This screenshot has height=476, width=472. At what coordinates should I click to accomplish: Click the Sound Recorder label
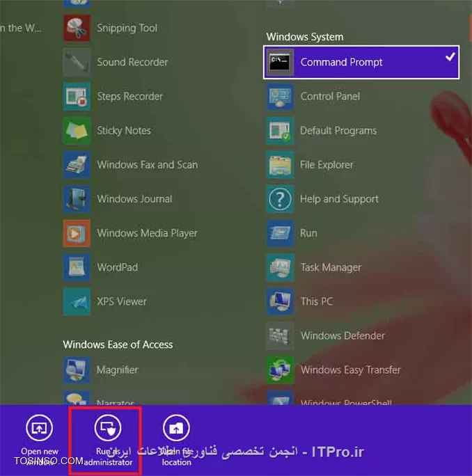[132, 62]
